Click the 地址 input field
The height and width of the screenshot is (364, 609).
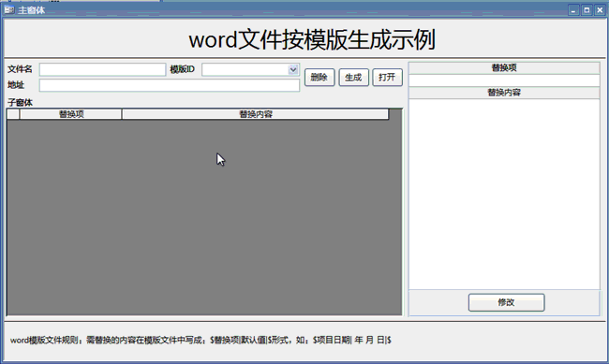coord(170,85)
